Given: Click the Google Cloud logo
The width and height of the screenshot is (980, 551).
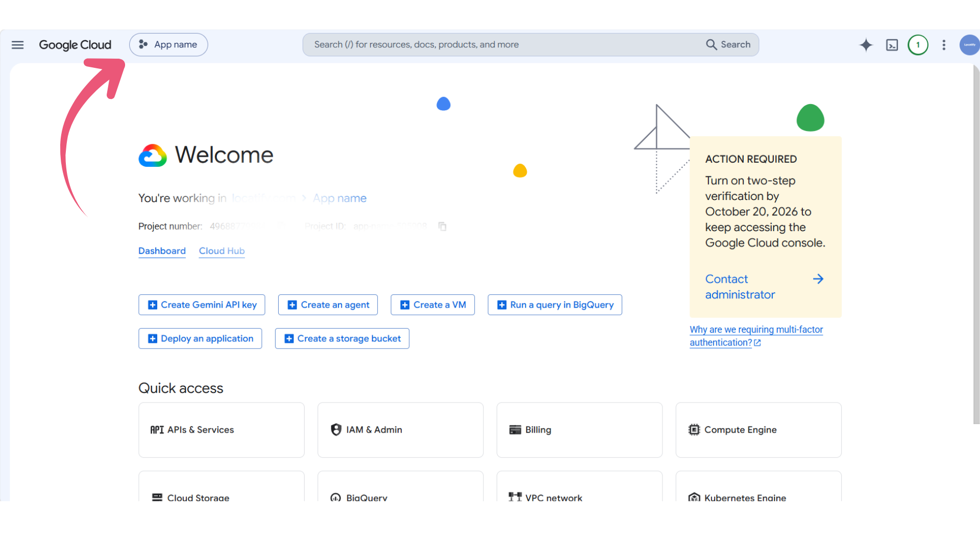Looking at the screenshot, I should [75, 45].
